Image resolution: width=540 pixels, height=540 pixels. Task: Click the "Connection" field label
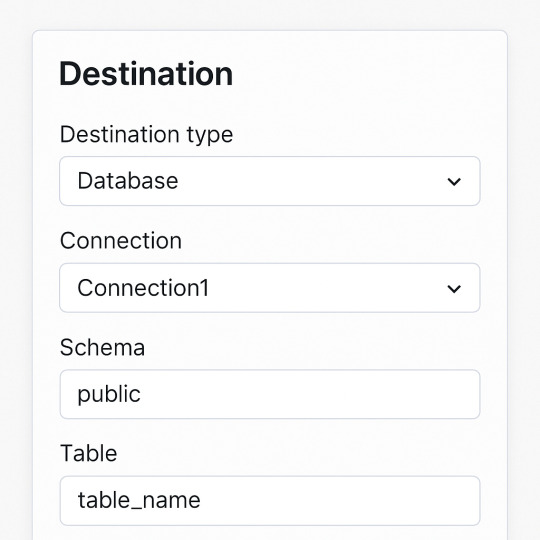[x=121, y=240]
